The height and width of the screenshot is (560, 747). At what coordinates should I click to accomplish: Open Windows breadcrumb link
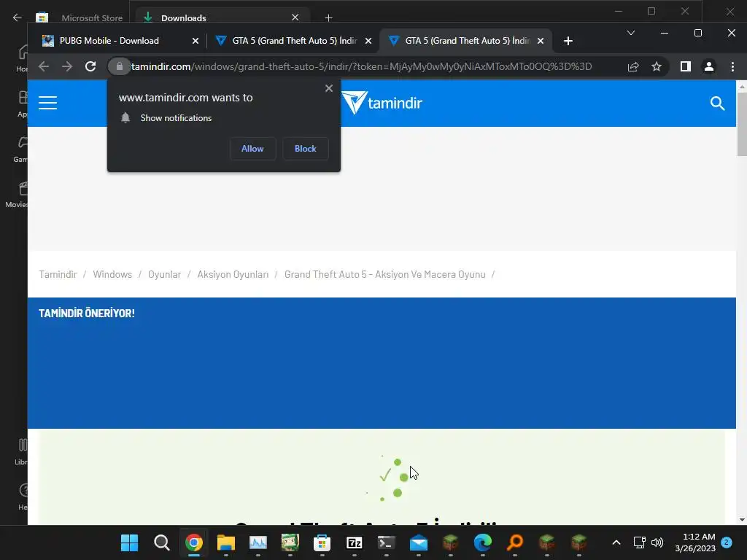pyautogui.click(x=112, y=274)
